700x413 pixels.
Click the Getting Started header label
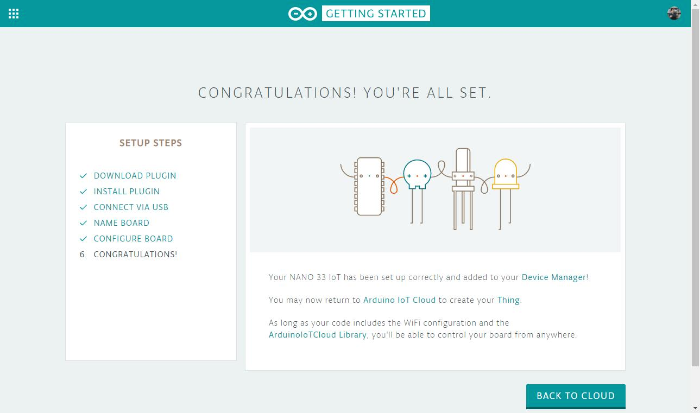tap(376, 13)
